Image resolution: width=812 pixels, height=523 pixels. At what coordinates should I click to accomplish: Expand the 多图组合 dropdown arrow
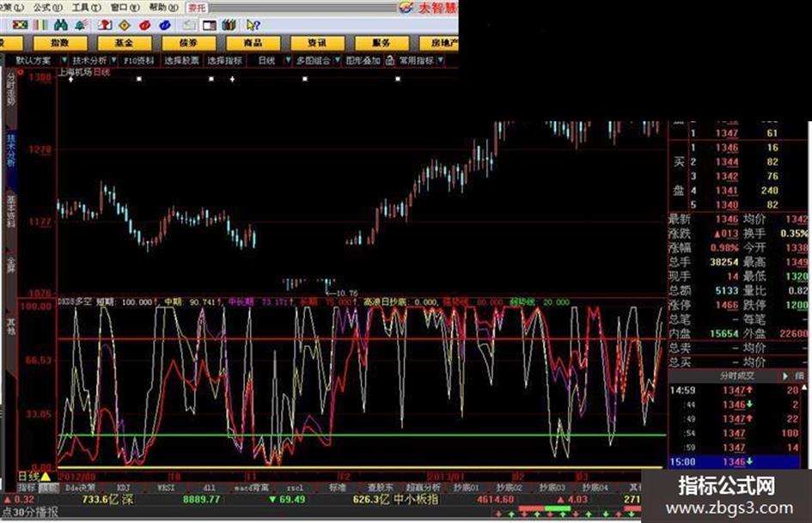(337, 61)
